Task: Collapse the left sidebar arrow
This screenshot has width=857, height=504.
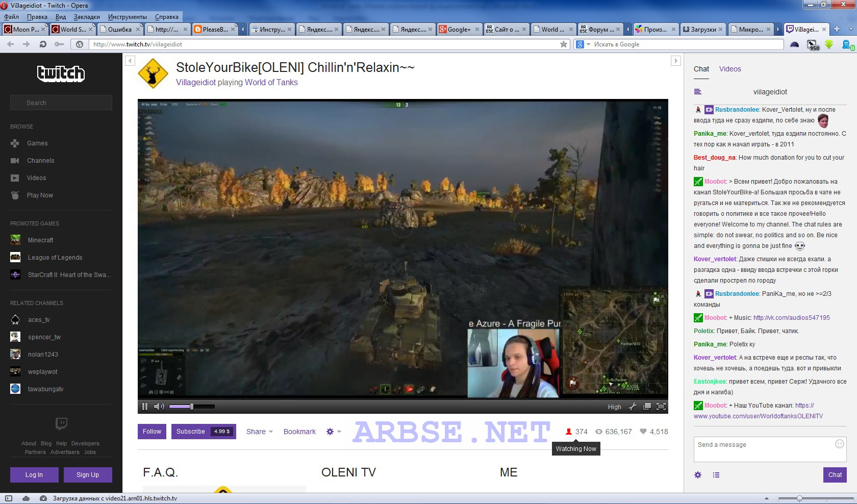Action: (130, 61)
